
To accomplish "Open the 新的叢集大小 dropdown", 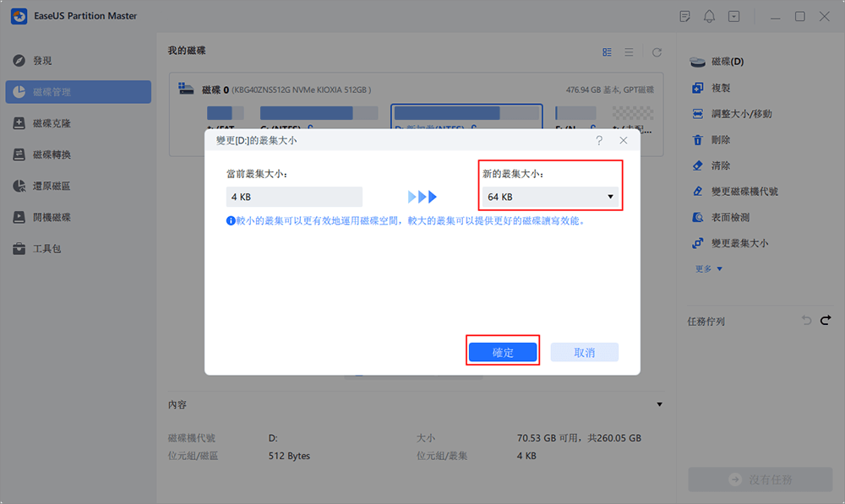I will (x=550, y=197).
